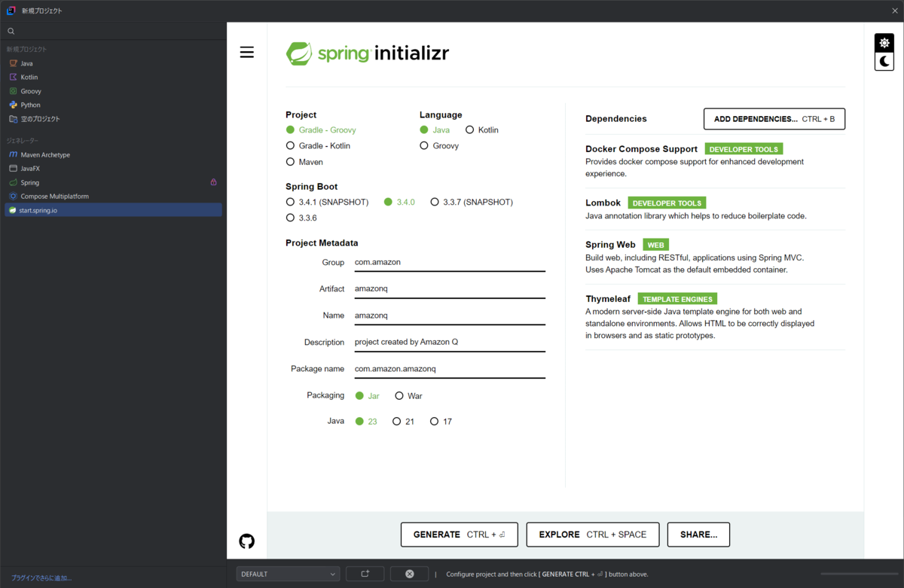Select Java version 23

[x=366, y=421]
